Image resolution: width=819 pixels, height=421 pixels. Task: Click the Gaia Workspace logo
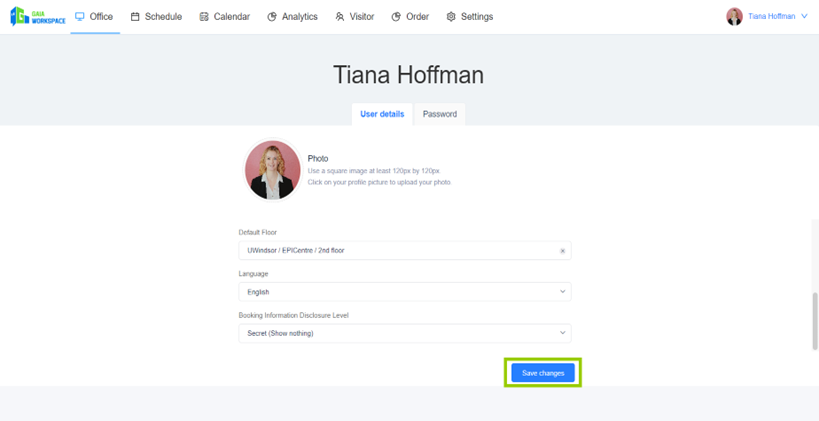click(38, 16)
